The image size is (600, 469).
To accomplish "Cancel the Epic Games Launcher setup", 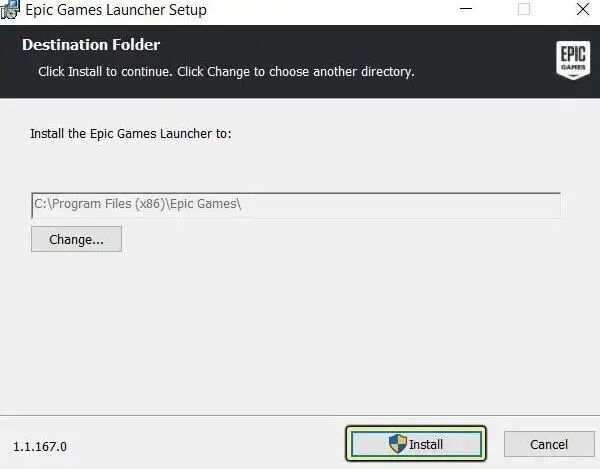I will click(x=549, y=444).
